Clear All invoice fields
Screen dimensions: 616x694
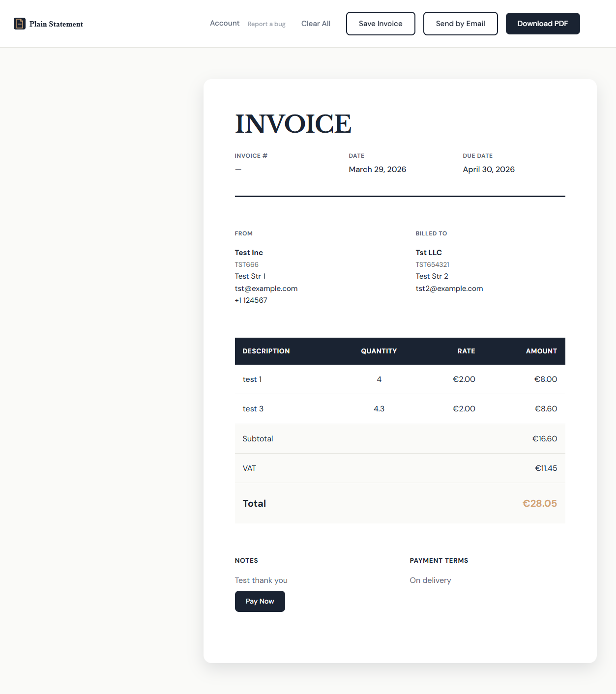point(316,24)
